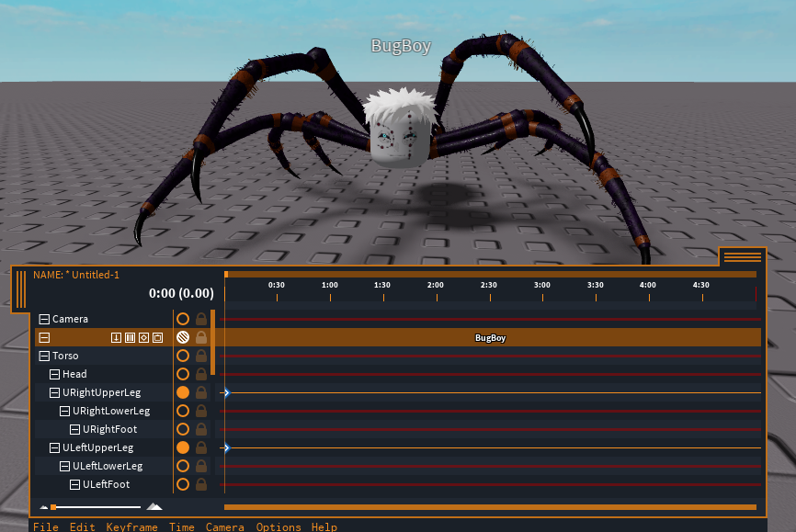Lock the URightLowerLeg track
Viewport: 796px width, 532px height.
click(201, 411)
